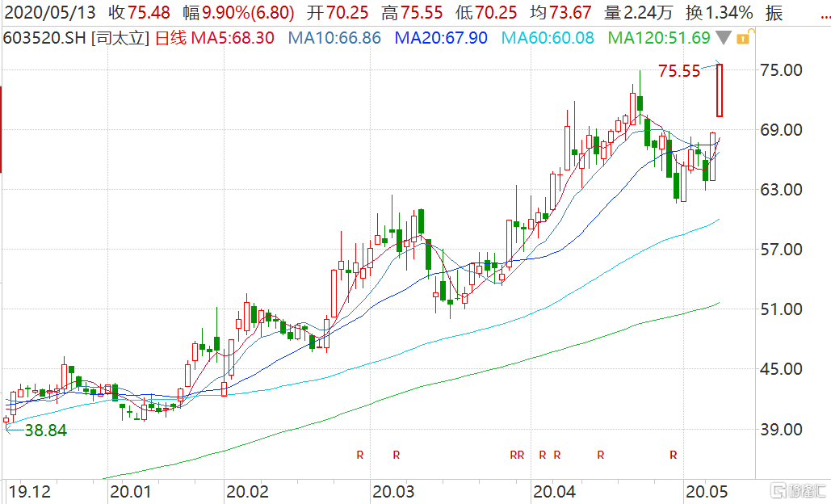Select the MA10:66.86 moving average label
Image resolution: width=831 pixels, height=504 pixels.
pyautogui.click(x=334, y=38)
